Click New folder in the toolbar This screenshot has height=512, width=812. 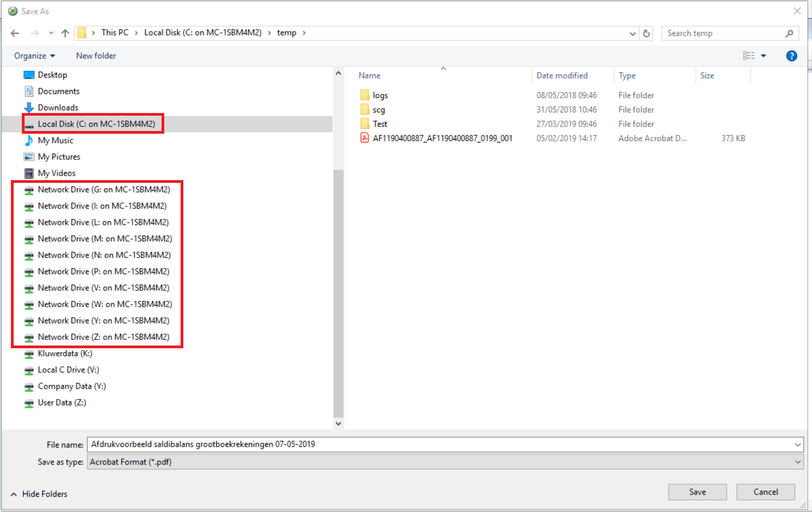point(96,56)
